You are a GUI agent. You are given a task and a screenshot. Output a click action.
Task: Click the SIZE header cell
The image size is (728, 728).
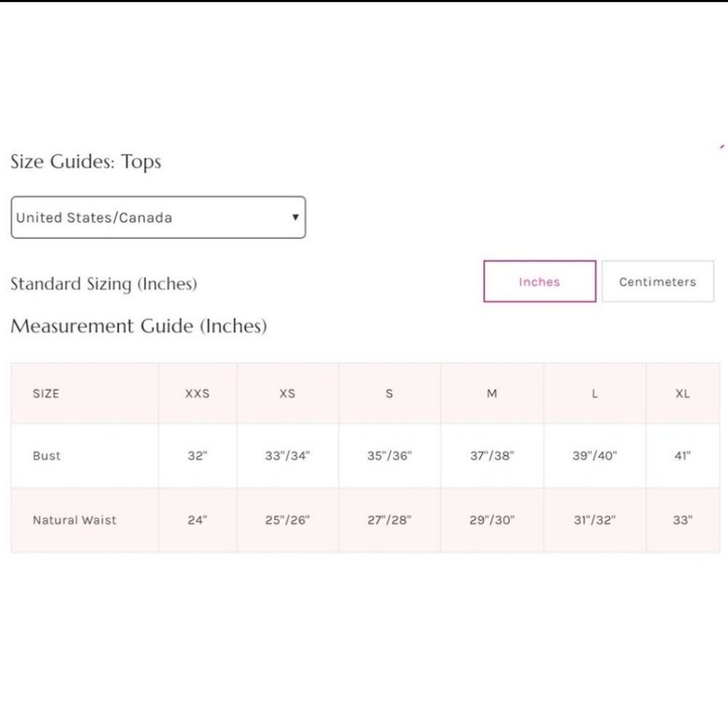click(84, 394)
